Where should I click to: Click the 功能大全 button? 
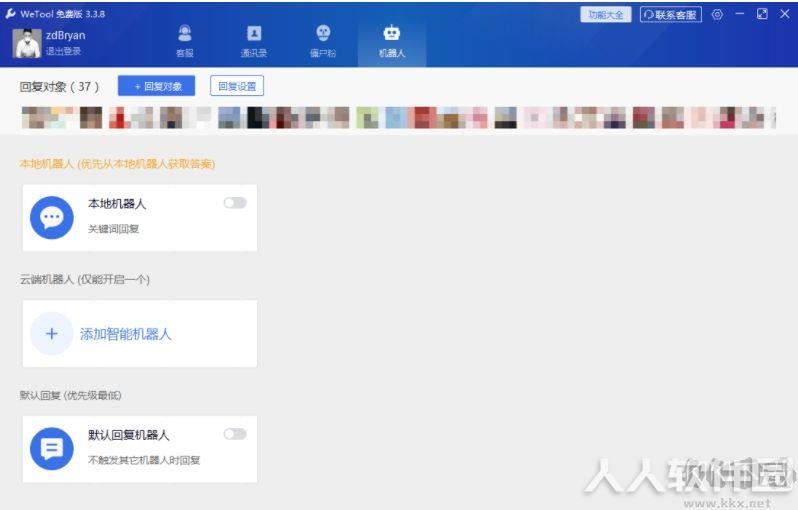606,15
